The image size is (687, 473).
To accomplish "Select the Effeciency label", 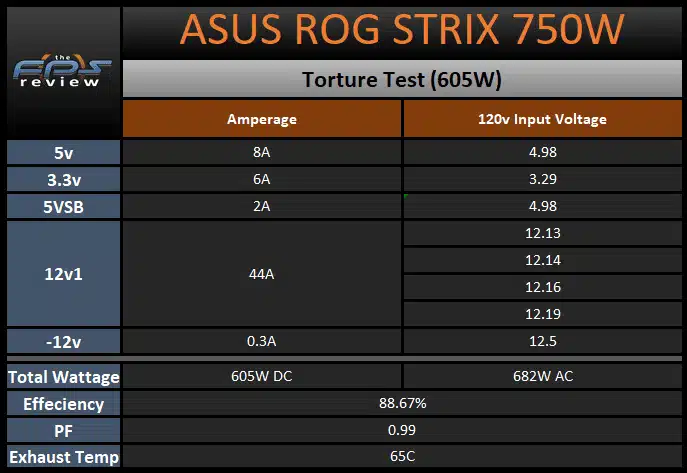I will click(64, 404).
